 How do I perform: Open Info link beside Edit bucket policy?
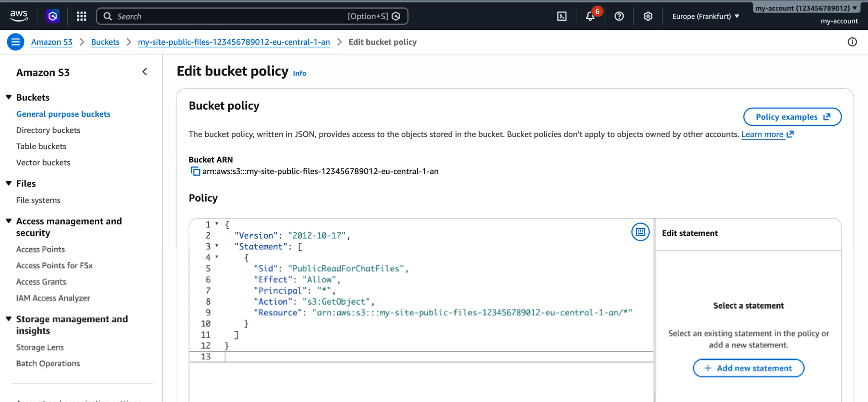point(299,73)
